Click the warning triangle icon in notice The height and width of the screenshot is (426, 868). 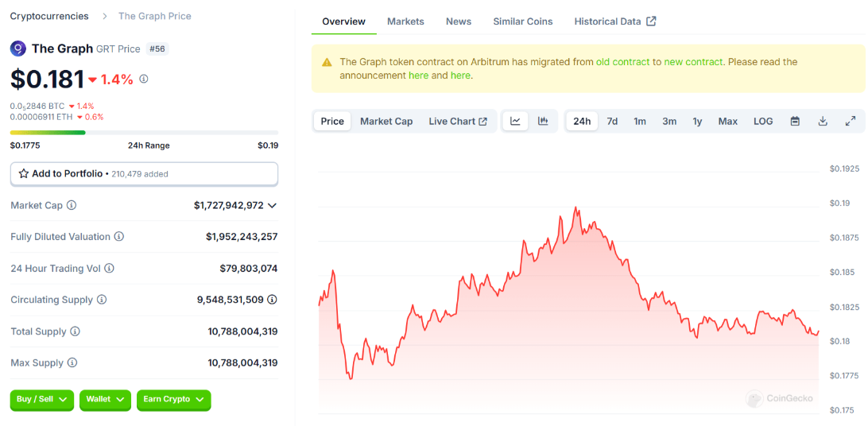pos(327,62)
